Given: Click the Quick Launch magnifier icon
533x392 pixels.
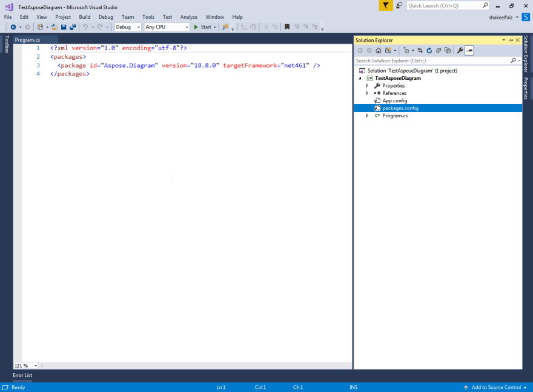Looking at the screenshot, I should pyautogui.click(x=485, y=5).
